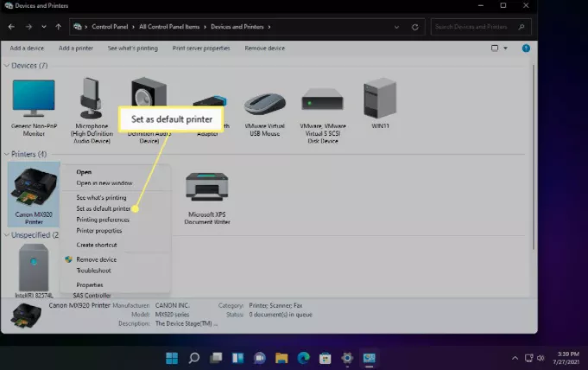Click the Bluetooth adapter device icon
The image size is (588, 370).
pos(210,100)
